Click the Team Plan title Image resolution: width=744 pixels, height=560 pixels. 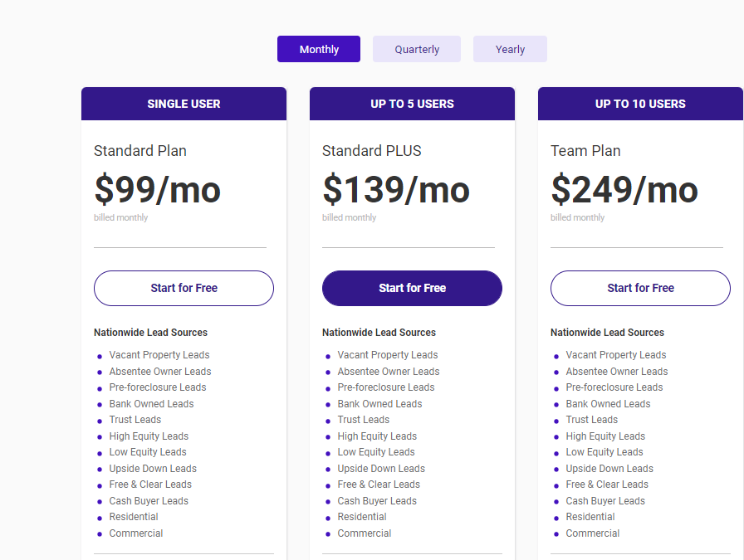pyautogui.click(x=585, y=151)
